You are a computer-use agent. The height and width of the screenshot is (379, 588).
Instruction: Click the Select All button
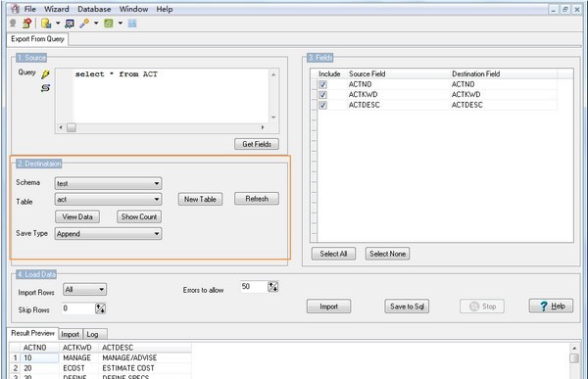pos(333,254)
